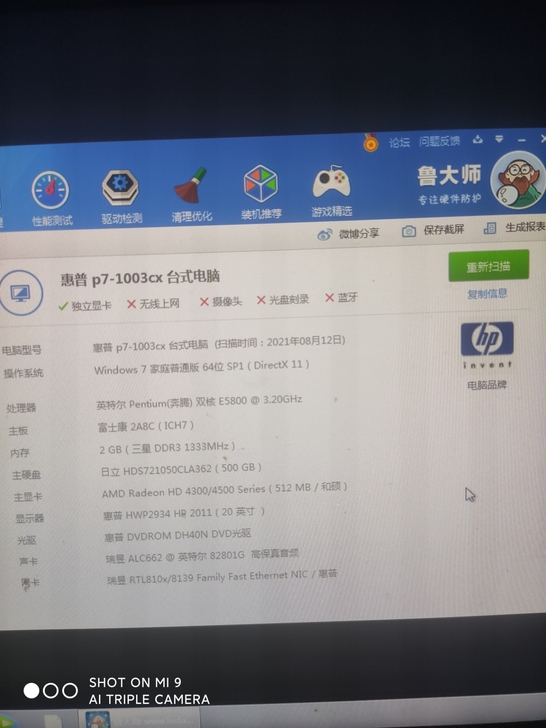Click the 日立 HDS721050CLA362 hard disk value

click(x=181, y=469)
